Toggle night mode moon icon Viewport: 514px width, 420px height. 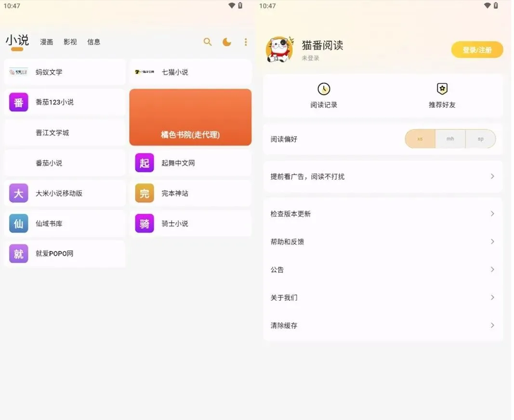(x=227, y=41)
